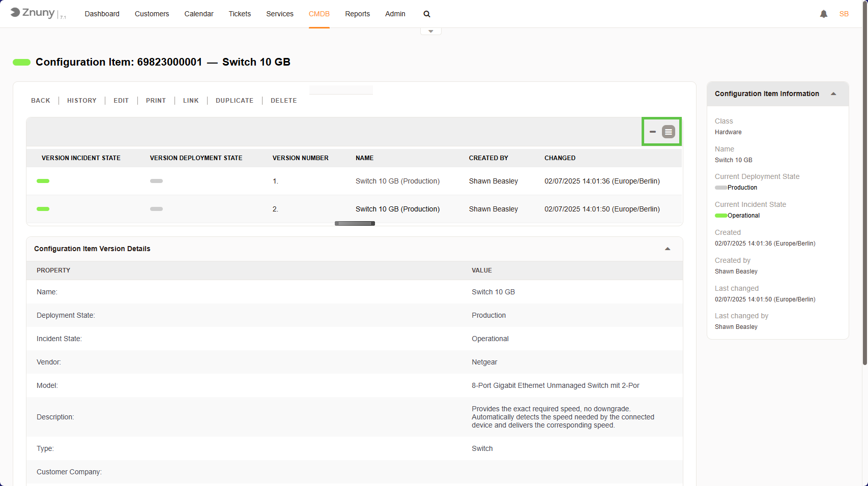This screenshot has width=868, height=486.
Task: Click the NAME column header
Action: pyautogui.click(x=364, y=158)
